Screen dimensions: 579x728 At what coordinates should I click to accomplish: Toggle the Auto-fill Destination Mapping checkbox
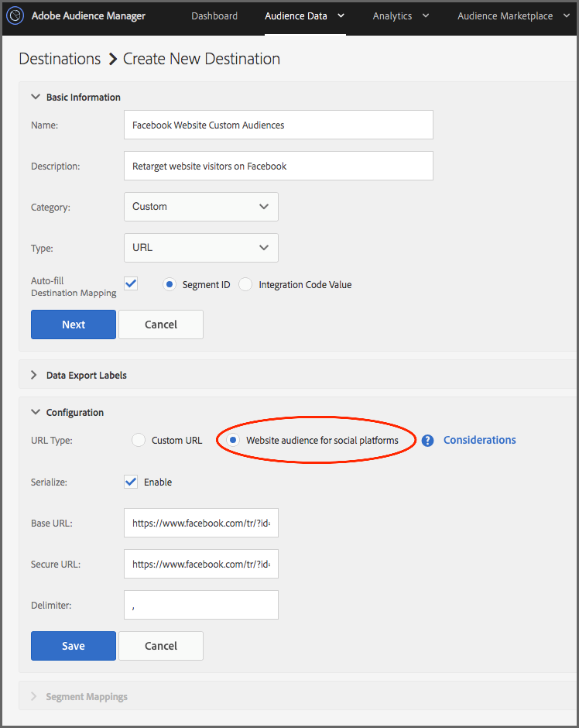tap(131, 283)
